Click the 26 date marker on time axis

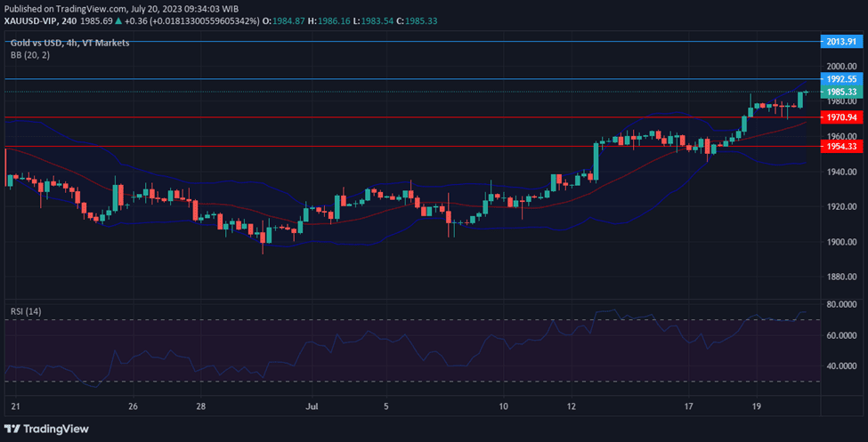pos(133,406)
